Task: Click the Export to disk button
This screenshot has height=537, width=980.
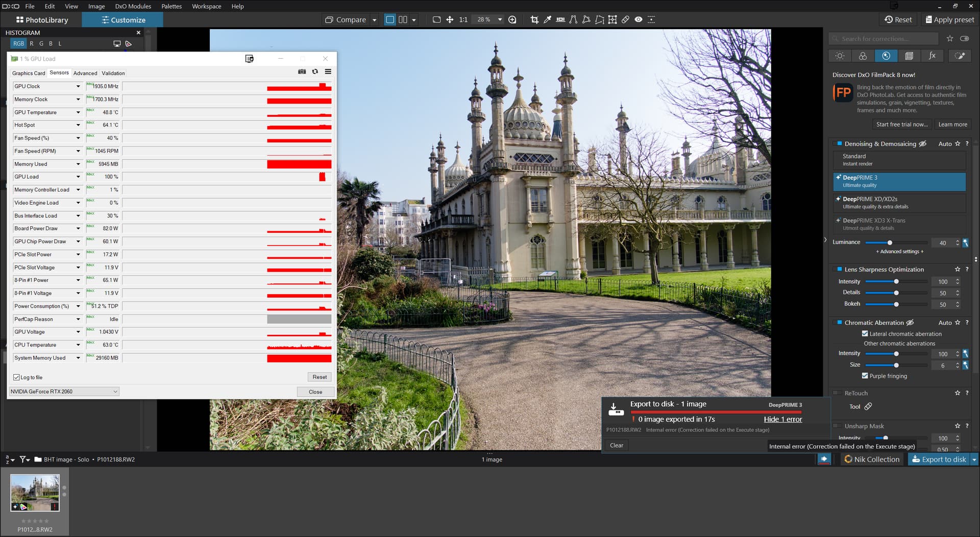Action: (939, 459)
